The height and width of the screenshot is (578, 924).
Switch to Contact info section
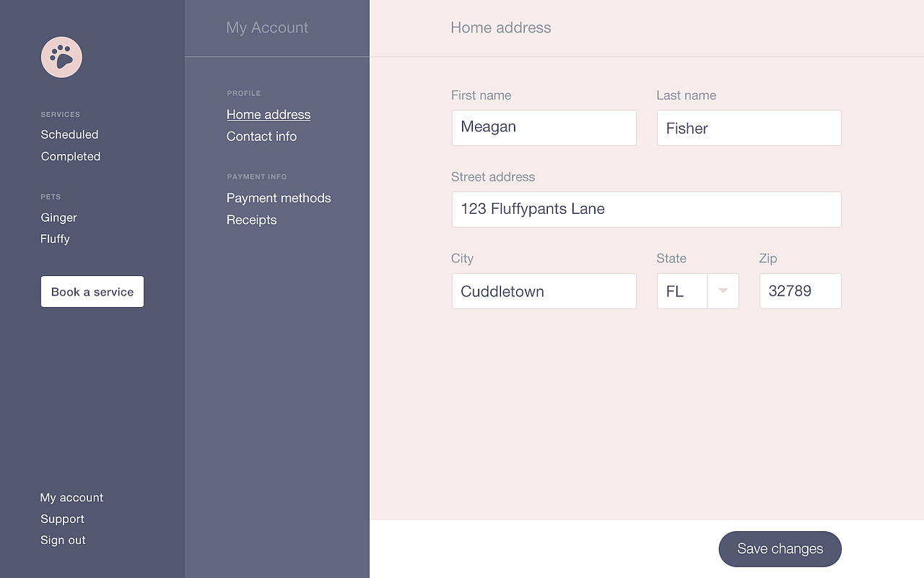[x=261, y=136]
